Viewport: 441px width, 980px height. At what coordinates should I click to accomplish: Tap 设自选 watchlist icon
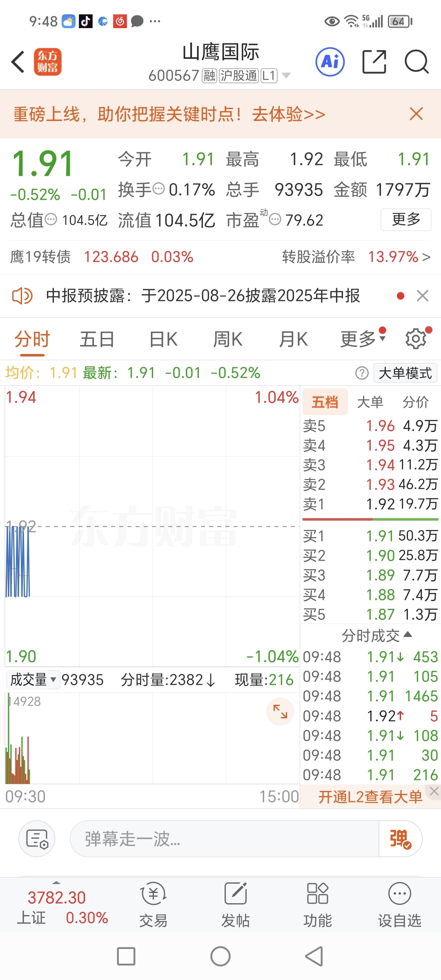click(x=400, y=906)
